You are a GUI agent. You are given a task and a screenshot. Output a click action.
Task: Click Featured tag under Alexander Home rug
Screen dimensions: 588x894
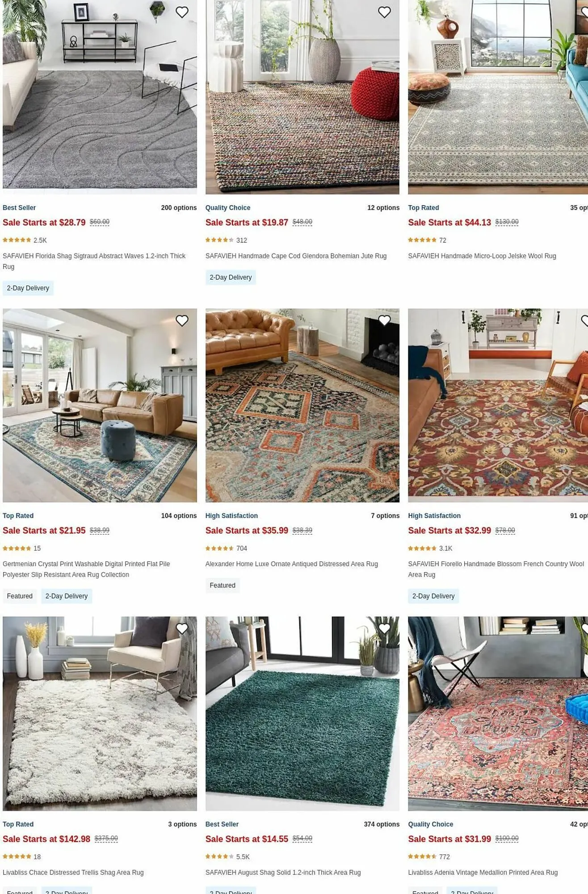223,586
